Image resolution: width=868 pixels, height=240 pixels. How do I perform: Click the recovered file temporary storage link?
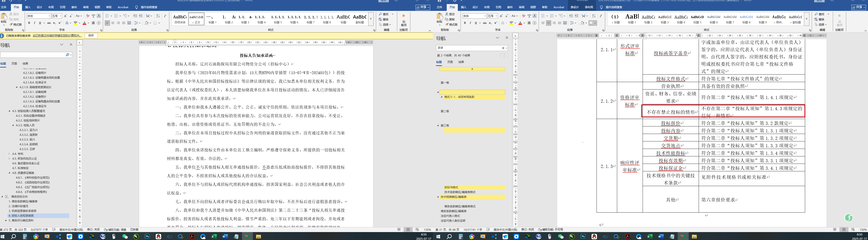[57, 35]
